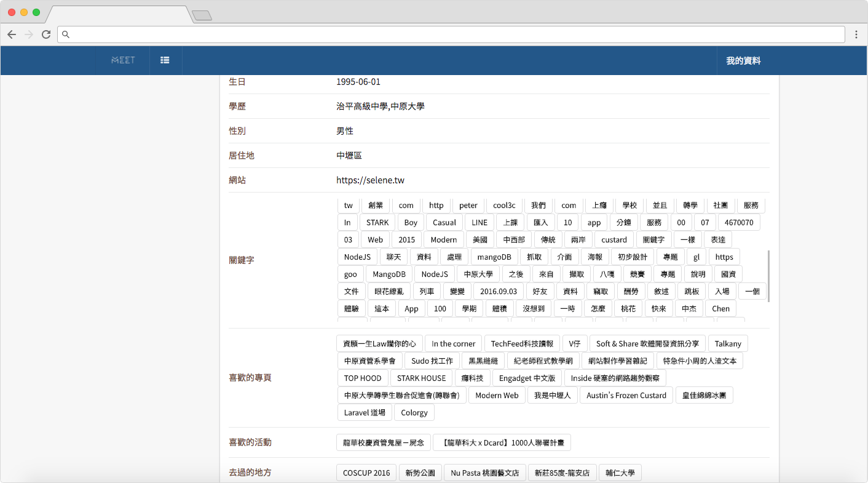The height and width of the screenshot is (483, 868).
Task: Select the 桃花 keyword tag
Action: point(628,309)
